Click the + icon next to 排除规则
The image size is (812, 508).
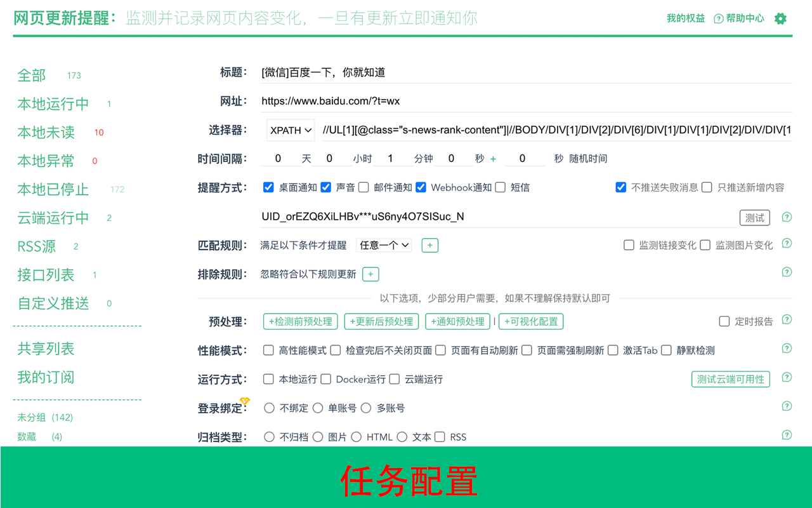[x=370, y=274]
